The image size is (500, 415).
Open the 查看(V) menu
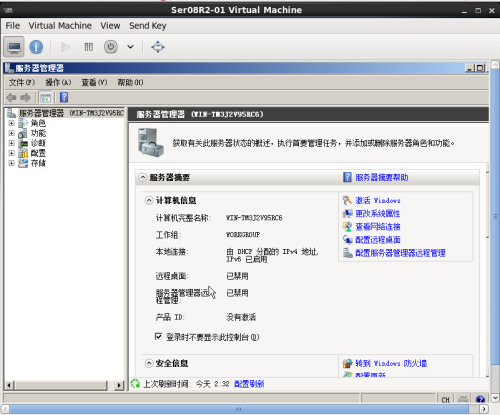click(x=94, y=82)
